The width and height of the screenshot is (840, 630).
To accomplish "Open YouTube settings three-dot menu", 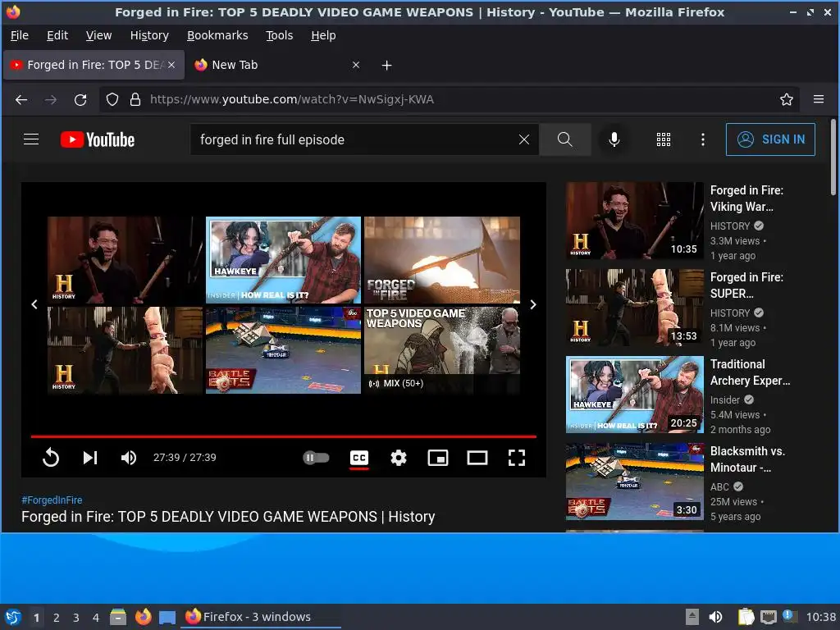I will [x=702, y=139].
